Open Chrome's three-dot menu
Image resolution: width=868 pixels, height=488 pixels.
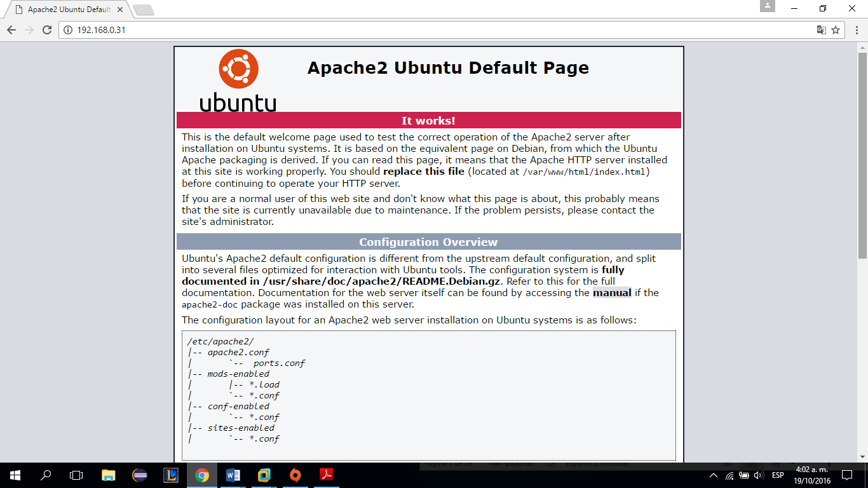click(x=855, y=30)
